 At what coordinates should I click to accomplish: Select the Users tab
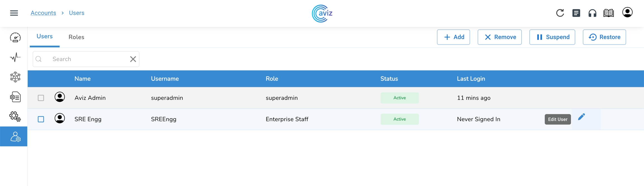coord(45,36)
